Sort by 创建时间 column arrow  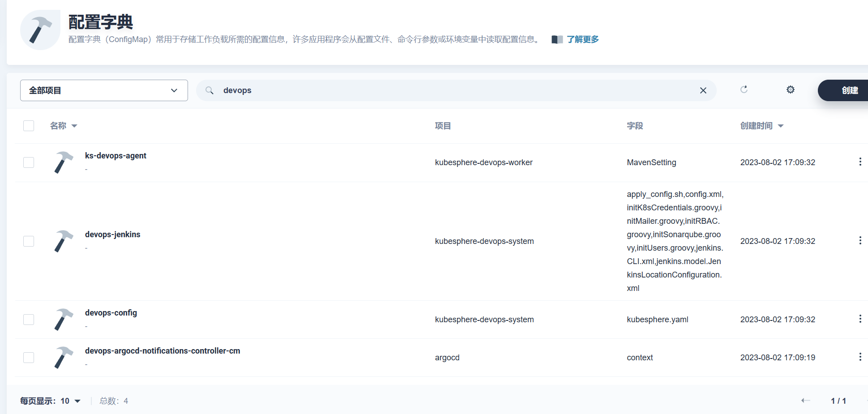[x=781, y=126]
